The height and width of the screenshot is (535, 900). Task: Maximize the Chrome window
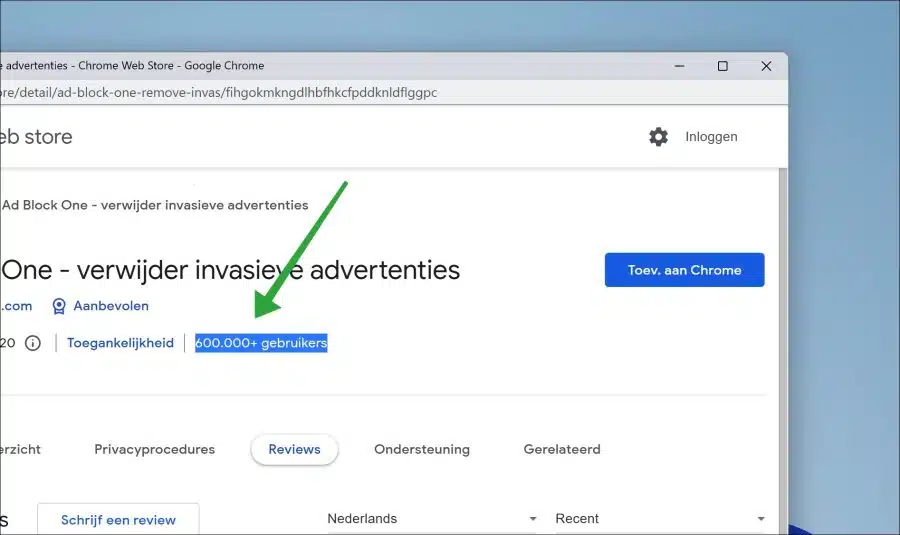click(x=723, y=66)
